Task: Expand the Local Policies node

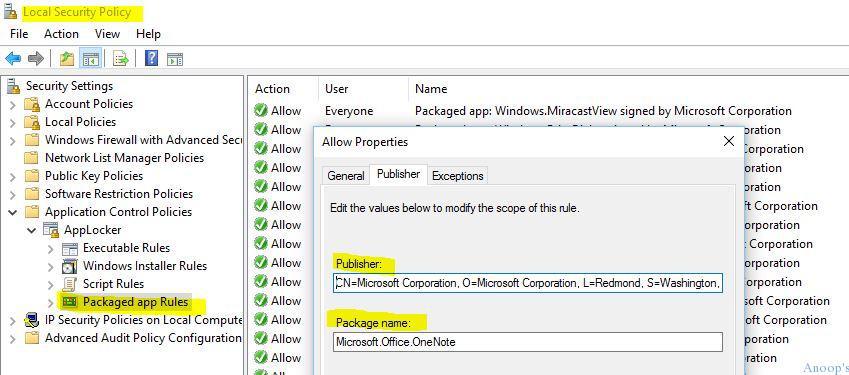Action: click(13, 122)
